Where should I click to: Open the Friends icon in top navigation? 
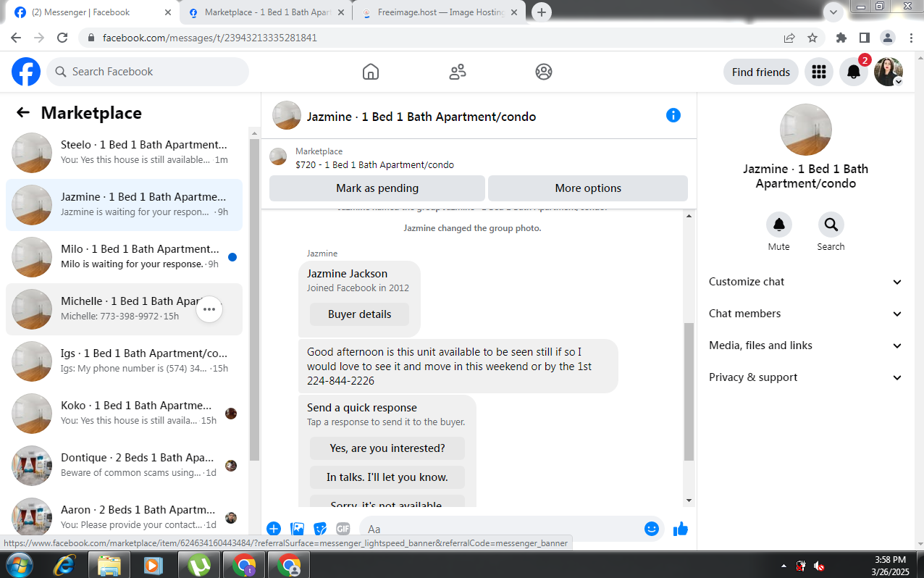[x=457, y=72]
